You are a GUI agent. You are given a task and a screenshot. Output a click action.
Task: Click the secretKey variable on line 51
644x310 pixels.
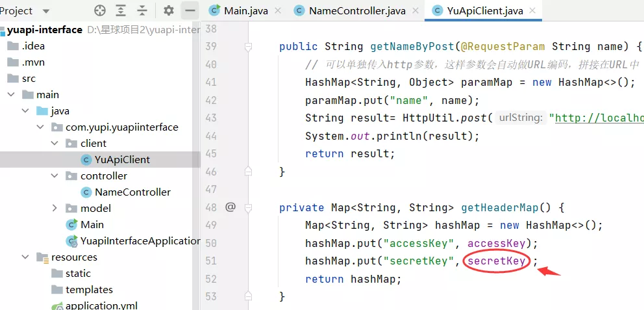[497, 261]
